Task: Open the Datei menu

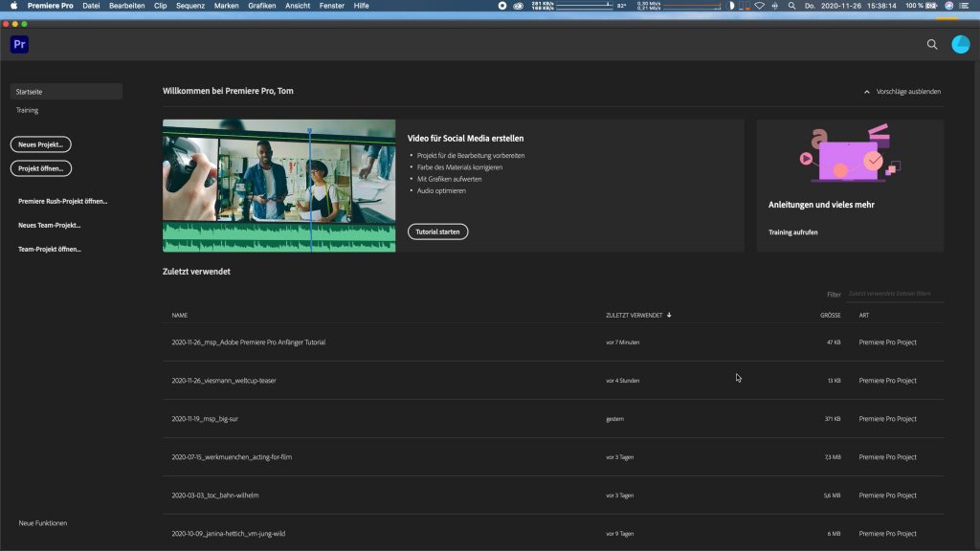Action: 92,6
